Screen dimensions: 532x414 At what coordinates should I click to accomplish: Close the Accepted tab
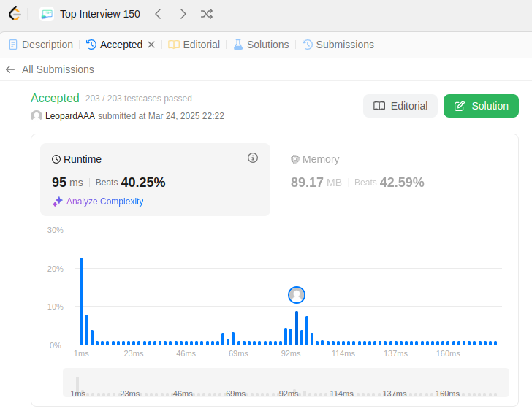(151, 45)
